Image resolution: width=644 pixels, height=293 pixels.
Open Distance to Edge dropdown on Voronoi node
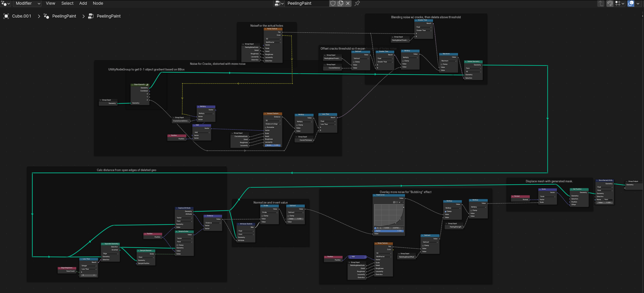tap(273, 124)
